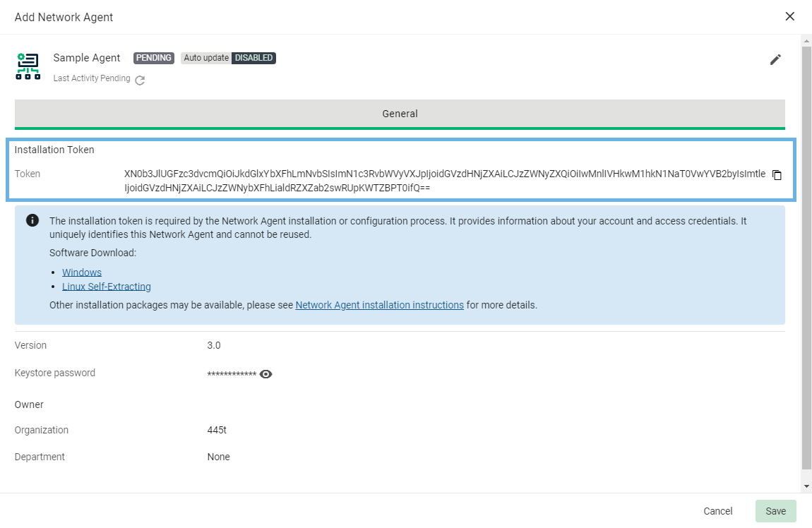Click the Software Download label
Viewport: 812px width, 528px height.
pyautogui.click(x=92, y=253)
